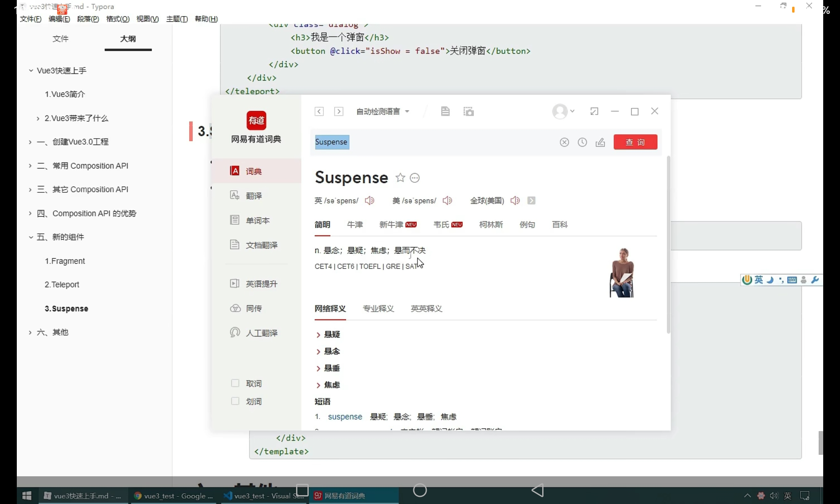840x504 pixels.
Task: Add Suspense to favorites with star icon
Action: click(x=400, y=178)
